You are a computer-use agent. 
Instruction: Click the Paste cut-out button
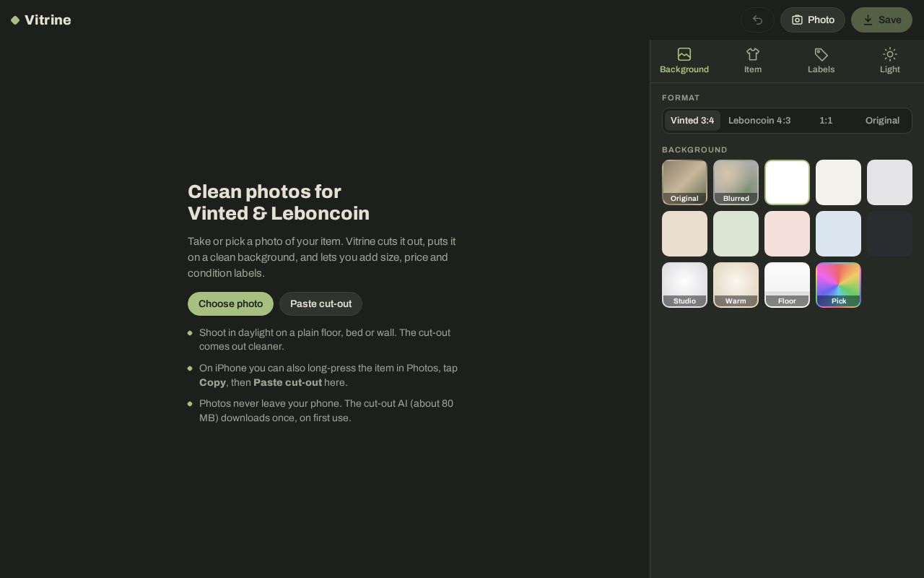321,303
